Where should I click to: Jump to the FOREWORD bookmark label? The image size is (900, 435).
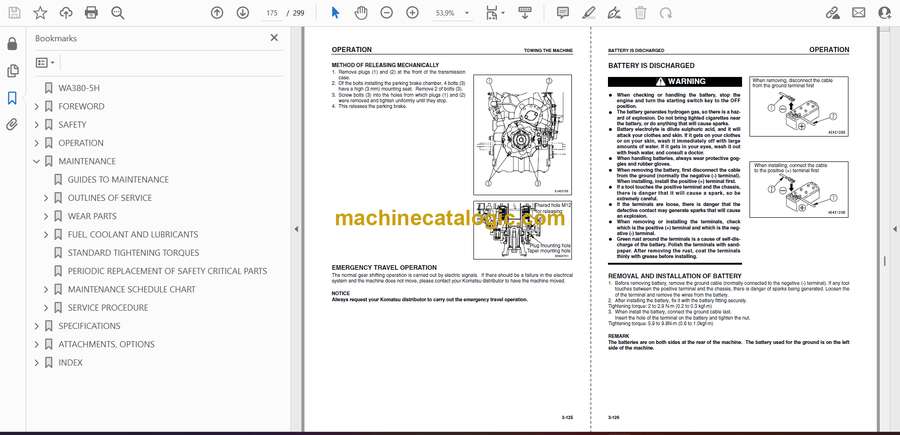pyautogui.click(x=81, y=107)
